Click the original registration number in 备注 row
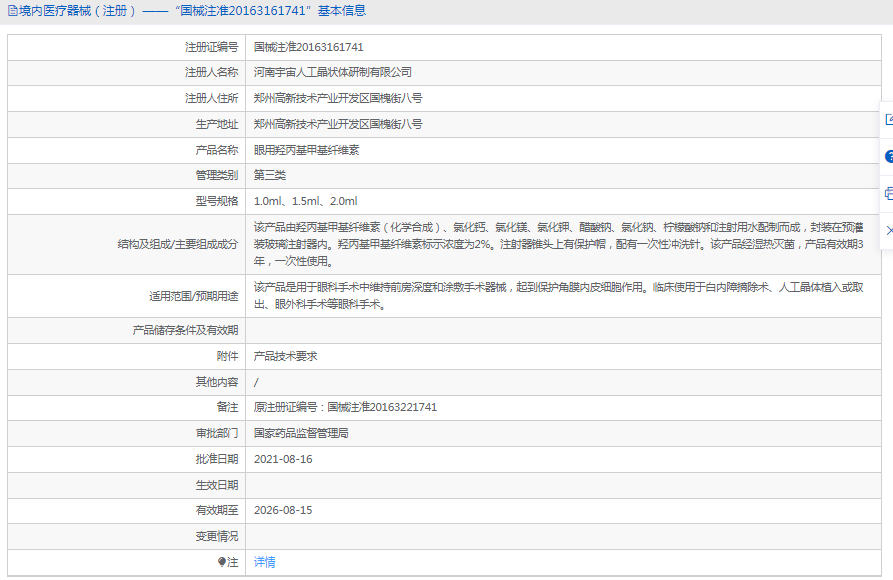 (345, 408)
